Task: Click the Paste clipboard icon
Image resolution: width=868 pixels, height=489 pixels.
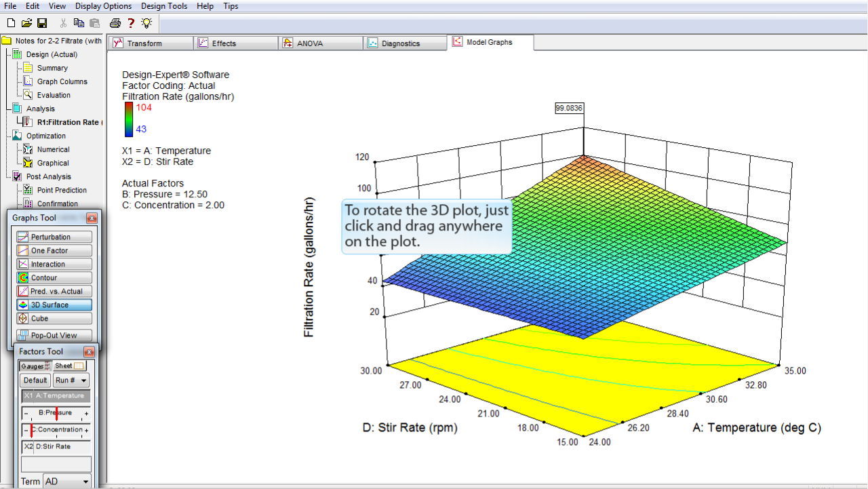Action: (x=95, y=23)
